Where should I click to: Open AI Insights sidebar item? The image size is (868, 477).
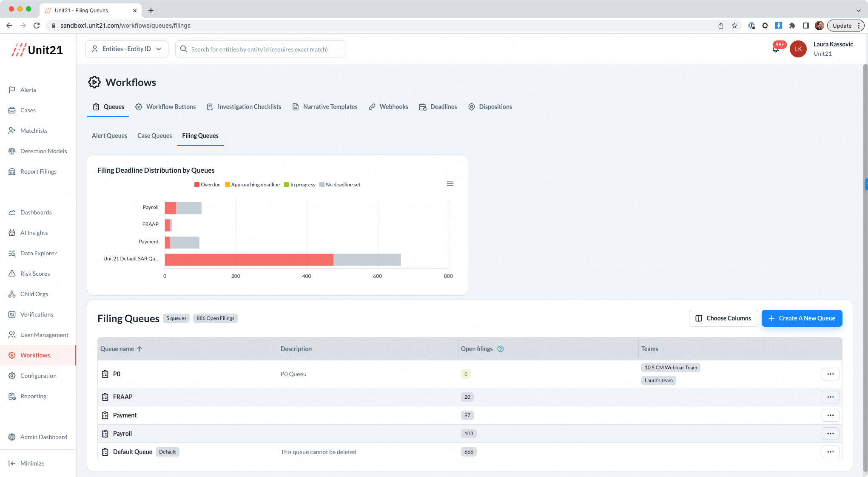pyautogui.click(x=34, y=233)
